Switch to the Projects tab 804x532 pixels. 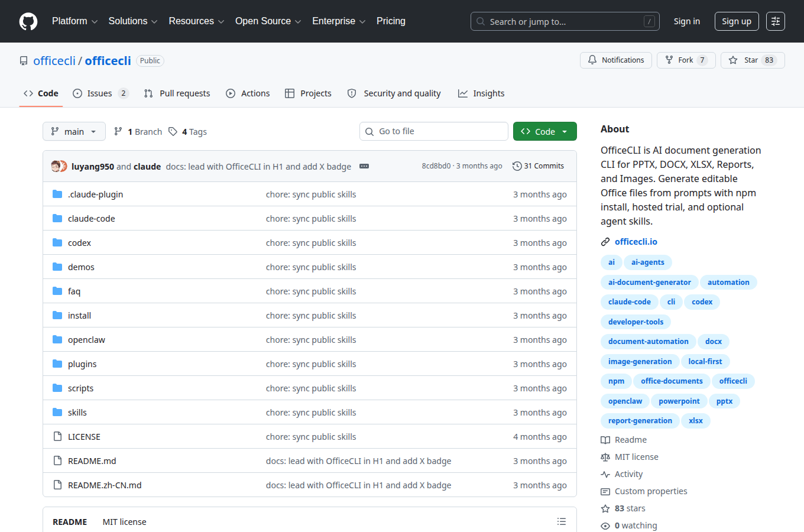pyautogui.click(x=308, y=93)
